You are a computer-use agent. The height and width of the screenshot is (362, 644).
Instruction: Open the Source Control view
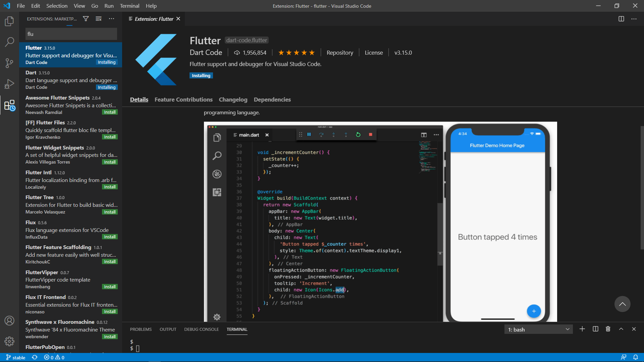[9, 63]
